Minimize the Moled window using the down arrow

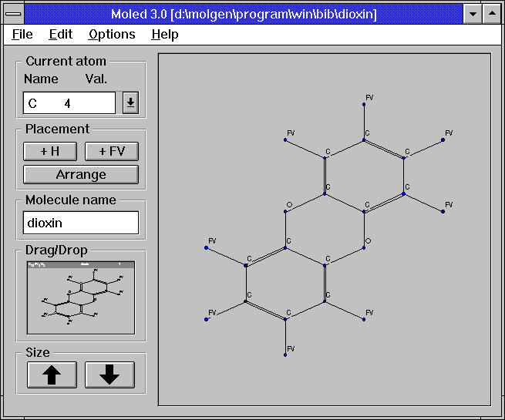(x=473, y=14)
